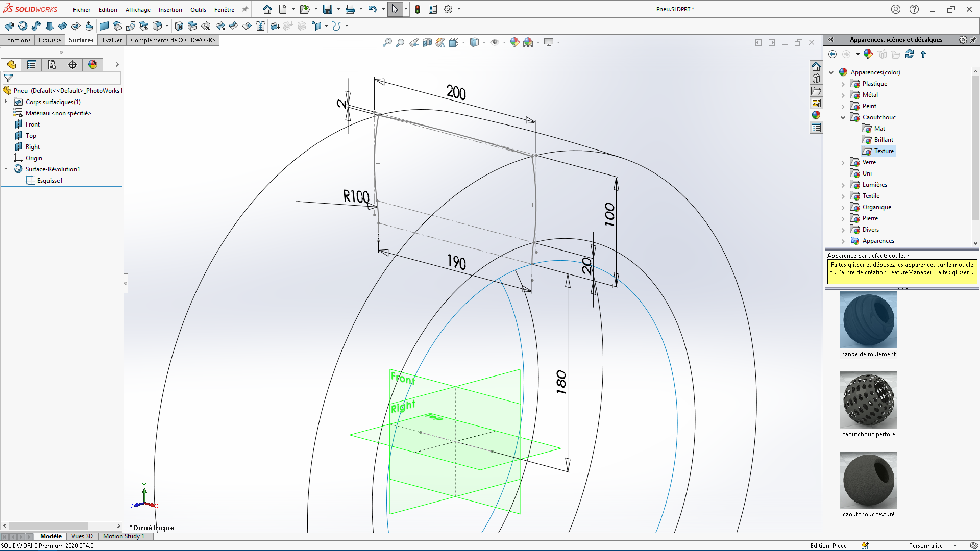This screenshot has width=980, height=551.
Task: Click the Knit Surface tool
Action: [260, 26]
